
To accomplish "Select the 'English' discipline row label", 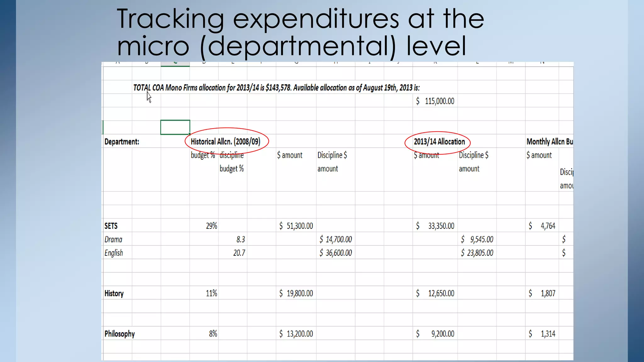I will [114, 253].
